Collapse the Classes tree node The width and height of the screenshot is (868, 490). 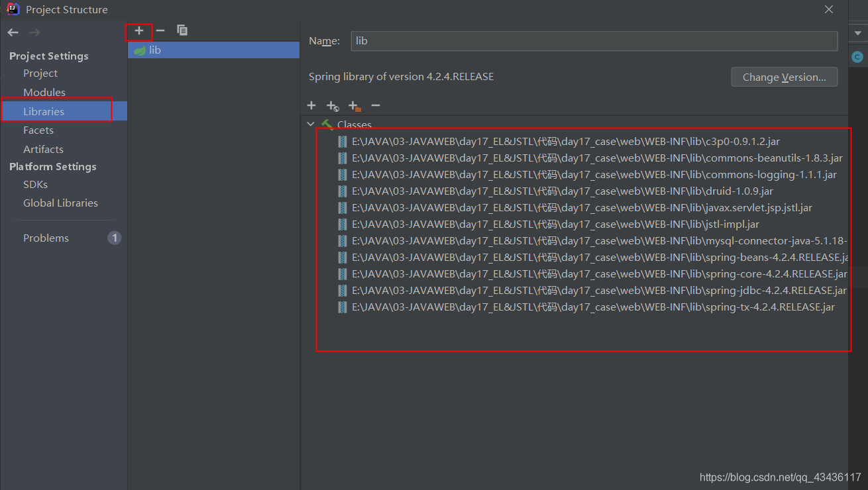coord(311,124)
